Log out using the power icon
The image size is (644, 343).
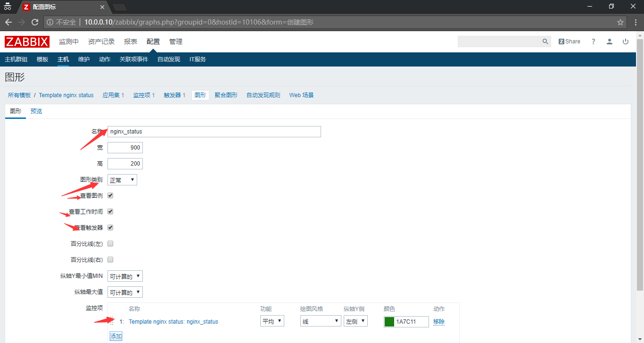click(626, 42)
